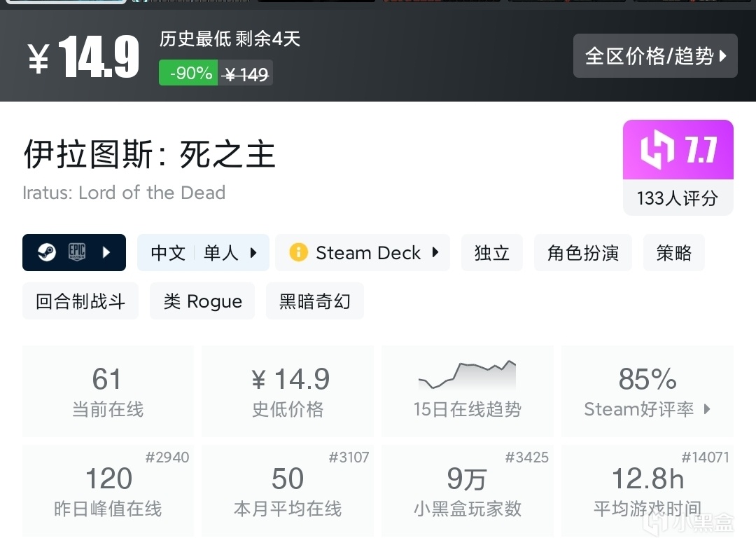Select the 黑暗奇幻 tag
The height and width of the screenshot is (550, 756).
pos(314,301)
